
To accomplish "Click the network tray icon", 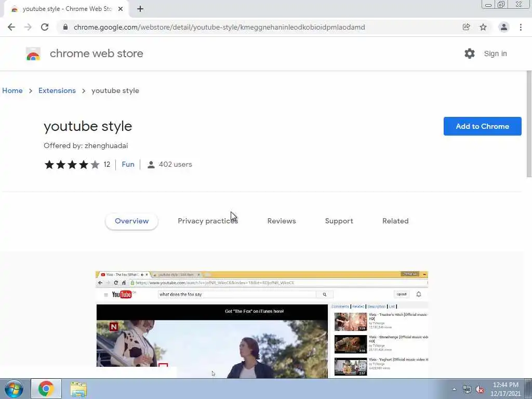I will click(467, 390).
